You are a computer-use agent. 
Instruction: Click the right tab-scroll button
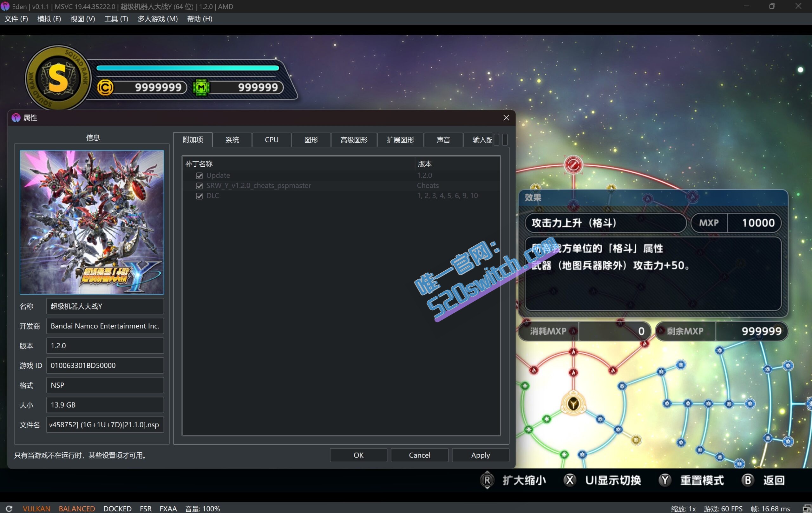[x=505, y=140]
